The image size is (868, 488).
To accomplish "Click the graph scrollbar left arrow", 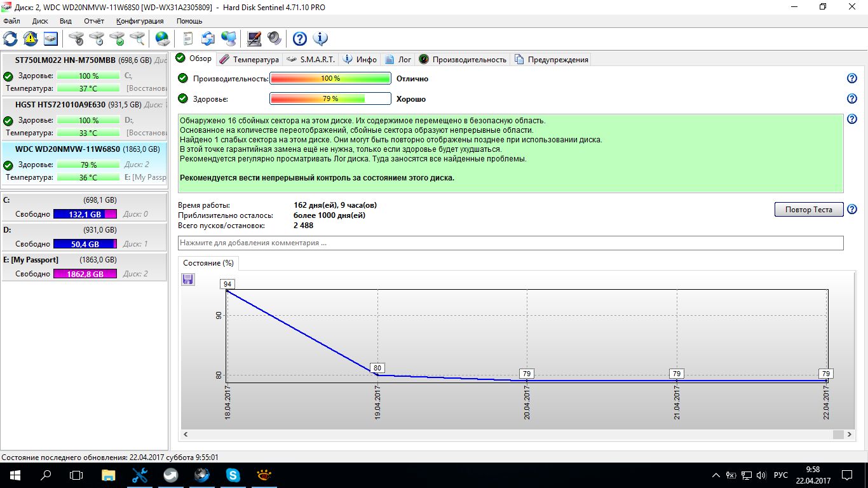I will [186, 435].
